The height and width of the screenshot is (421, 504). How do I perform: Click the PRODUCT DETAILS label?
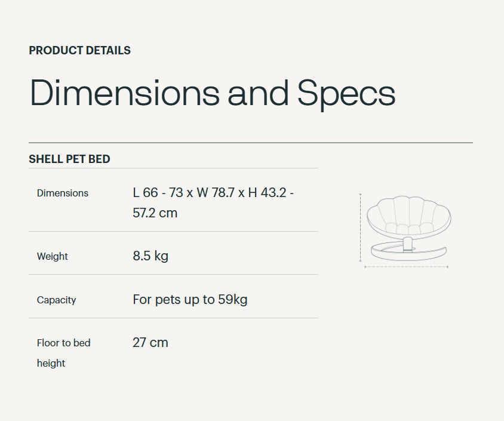click(x=79, y=51)
